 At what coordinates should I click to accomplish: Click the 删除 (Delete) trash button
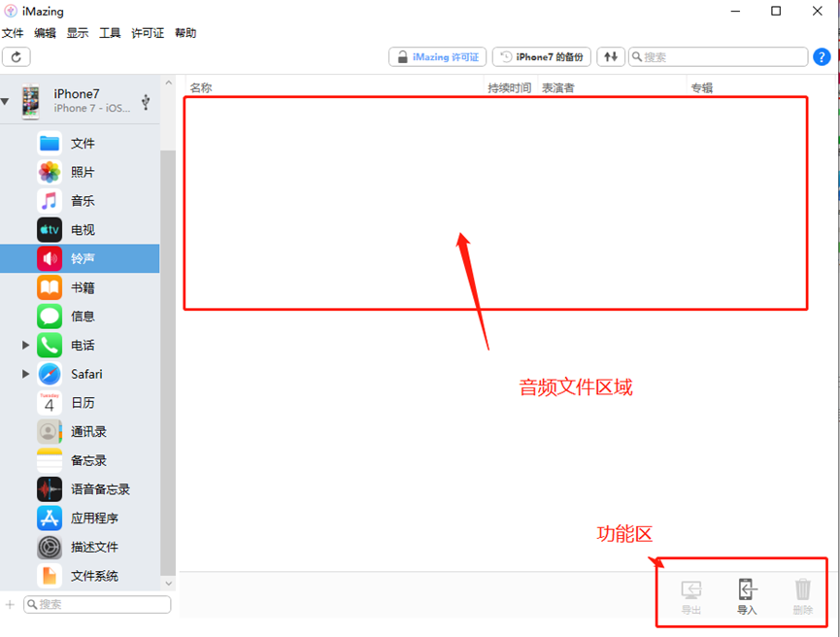[x=802, y=596]
